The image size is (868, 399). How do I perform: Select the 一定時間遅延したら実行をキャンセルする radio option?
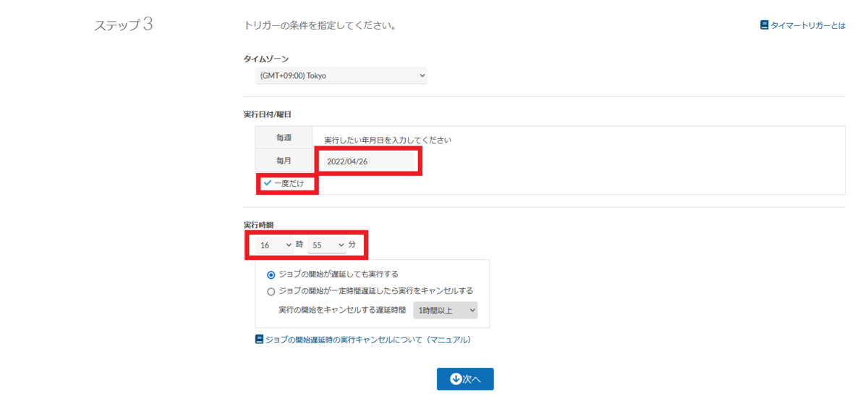[271, 291]
